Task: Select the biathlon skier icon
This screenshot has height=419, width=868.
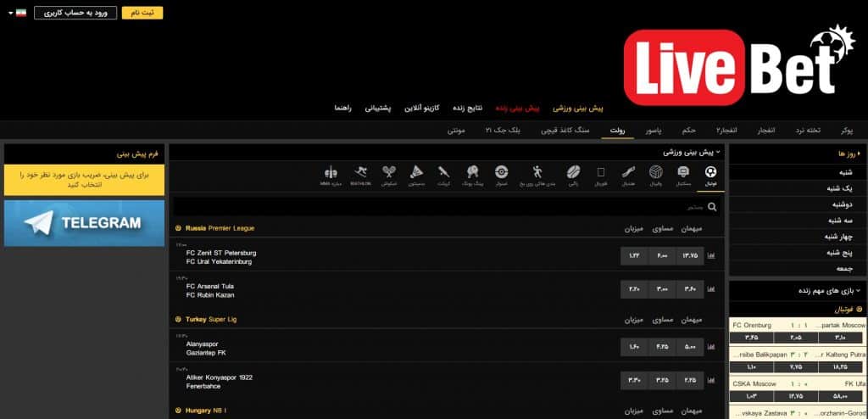Action: (360, 172)
